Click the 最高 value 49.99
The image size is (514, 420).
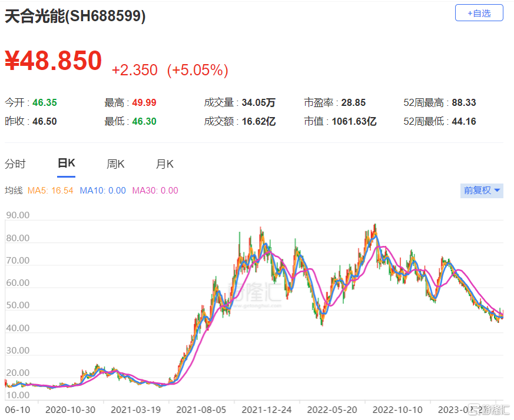click(x=144, y=102)
